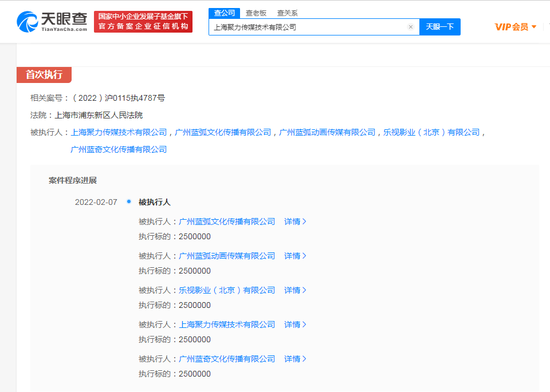Open 广州蓝弧动画传媒有限公司 link in 被执行人 header line
The height and width of the screenshot is (392, 550).
click(327, 132)
